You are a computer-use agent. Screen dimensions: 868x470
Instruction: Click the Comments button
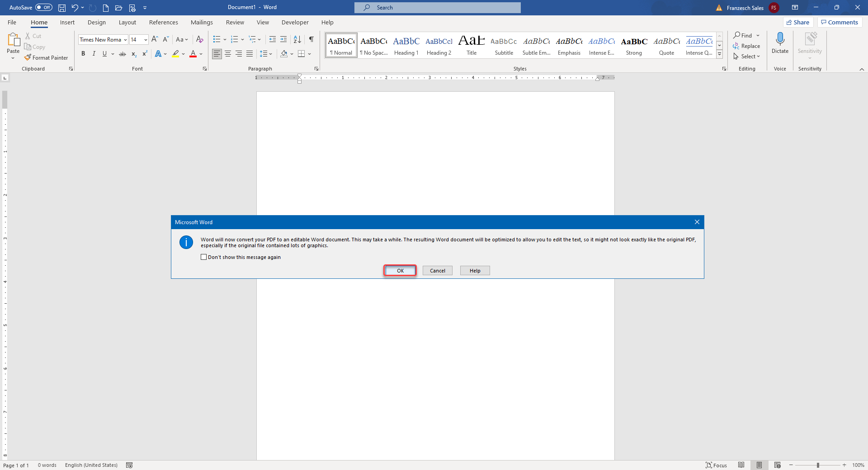pos(840,22)
